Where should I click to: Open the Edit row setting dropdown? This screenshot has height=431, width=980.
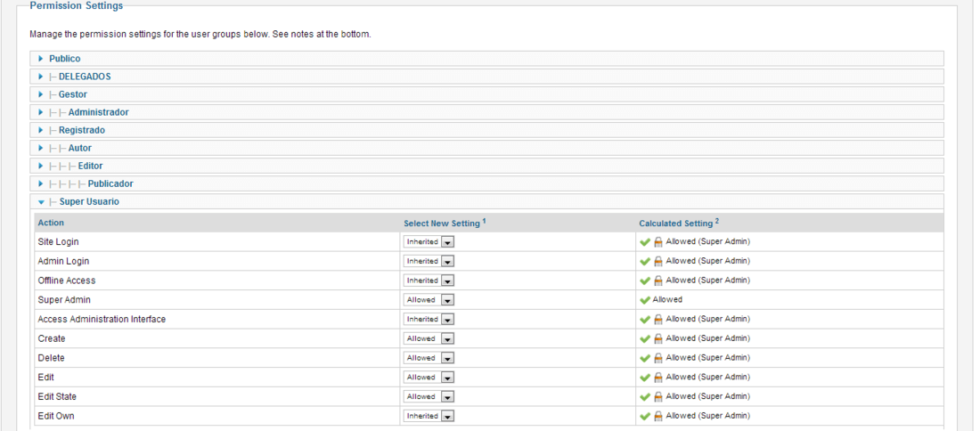pos(429,378)
